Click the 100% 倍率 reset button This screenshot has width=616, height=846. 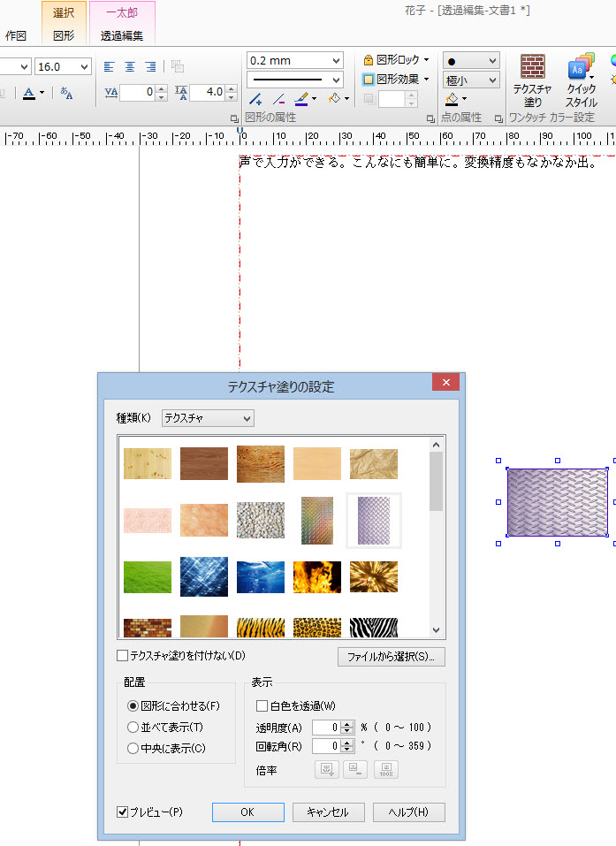(x=385, y=769)
